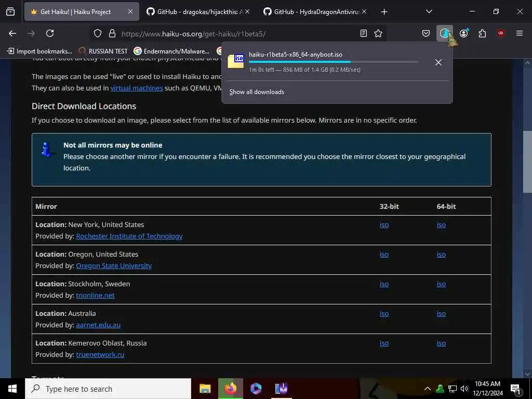Download 64-bit iso from Oregon mirror

(441, 255)
